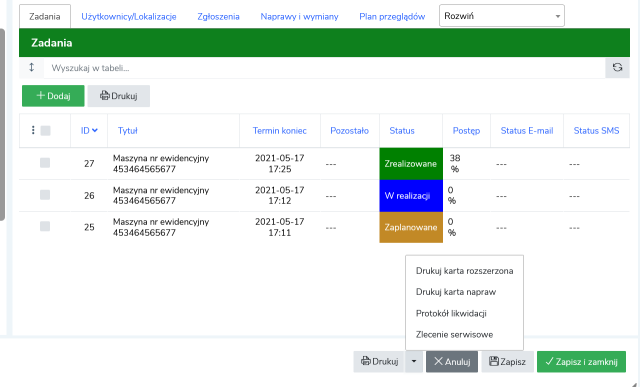Click title of task 26 row
This screenshot has width=640, height=387.
tap(161, 195)
